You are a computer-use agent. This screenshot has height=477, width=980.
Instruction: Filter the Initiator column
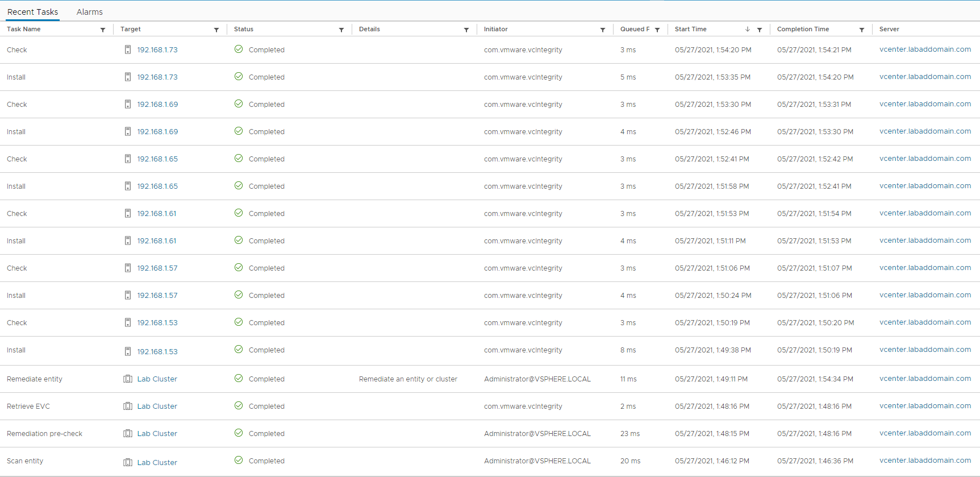[603, 30]
